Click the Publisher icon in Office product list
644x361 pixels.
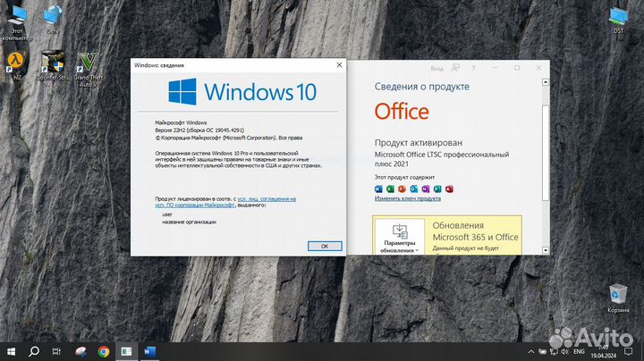point(437,189)
